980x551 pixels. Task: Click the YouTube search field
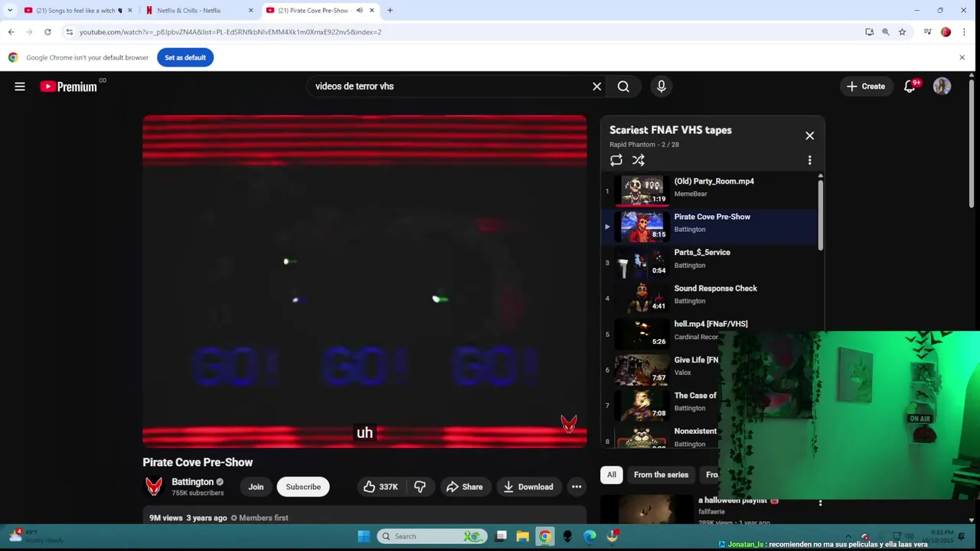(448, 86)
